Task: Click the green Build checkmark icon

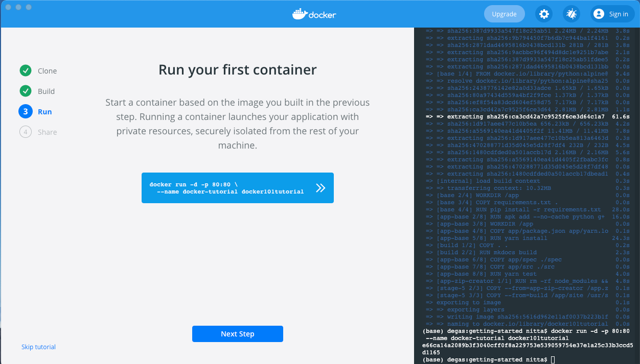Action: [x=25, y=91]
